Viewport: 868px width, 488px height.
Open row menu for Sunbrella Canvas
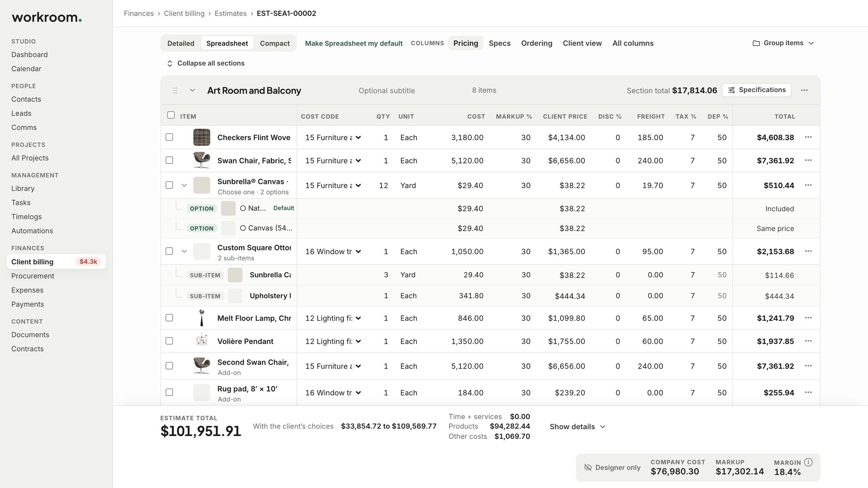808,185
